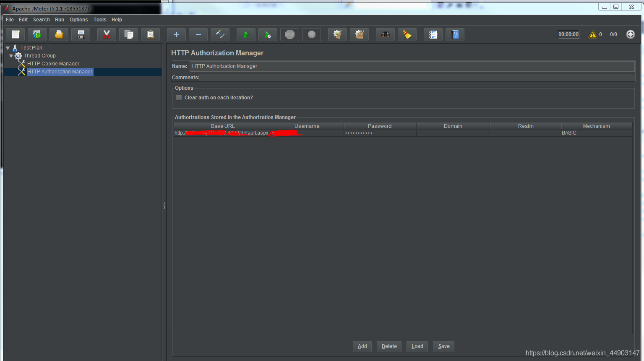Open the Tools menu
This screenshot has width=644, height=361.
point(100,20)
